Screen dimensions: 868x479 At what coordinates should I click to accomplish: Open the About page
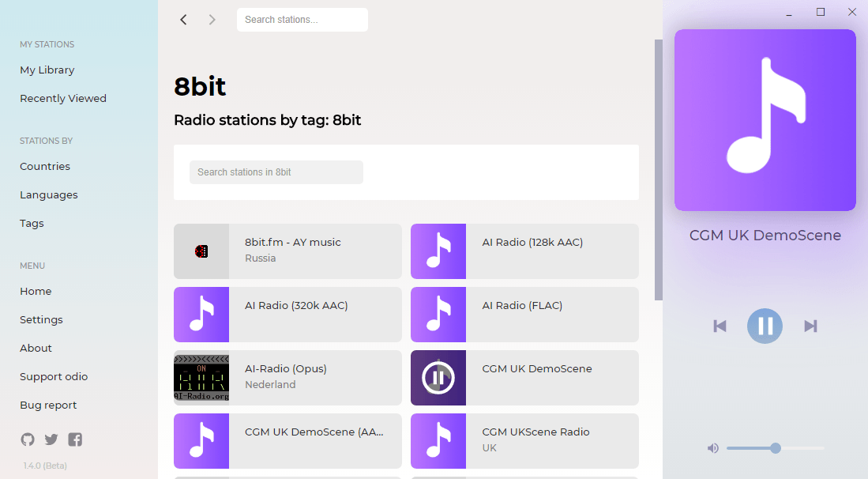point(36,349)
